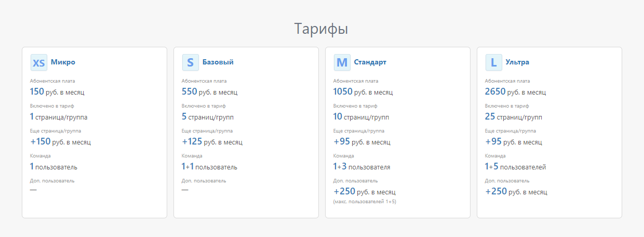Click the 2650 руб. monthly fee in Ультра

515,92
